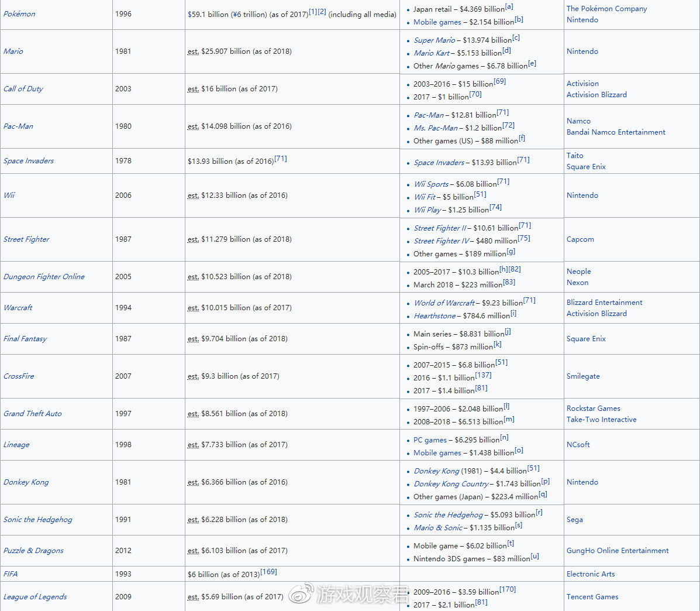The image size is (700, 611).
Task: Click the Rockstar Games owner link
Action: pos(593,409)
